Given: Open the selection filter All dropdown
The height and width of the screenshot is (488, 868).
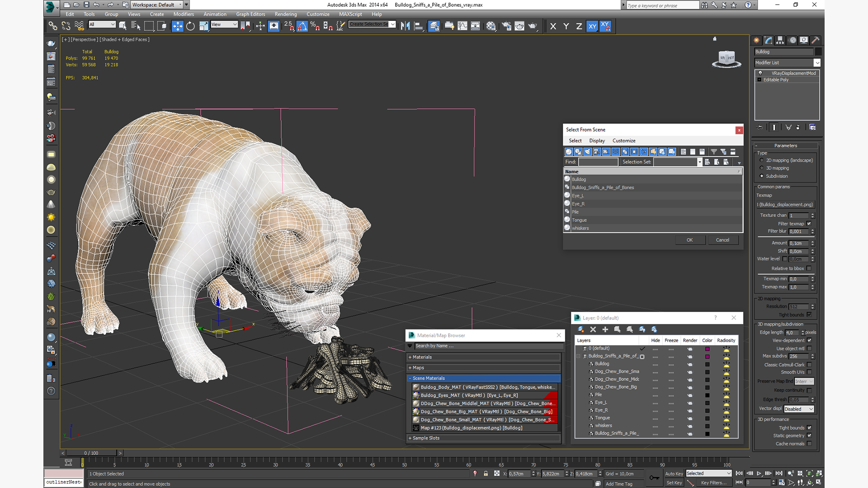Looking at the screenshot, I should click(102, 24).
